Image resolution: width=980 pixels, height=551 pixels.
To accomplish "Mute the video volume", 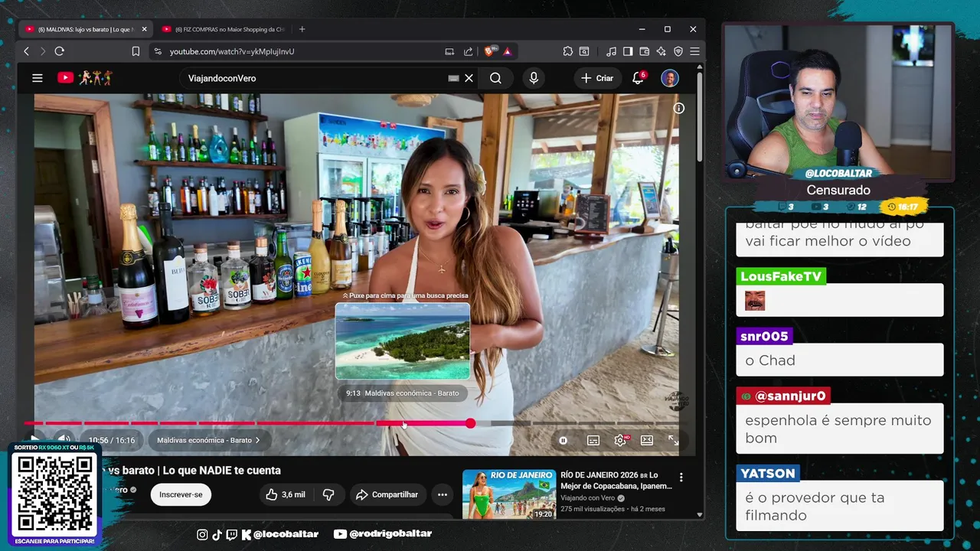I will [x=64, y=439].
